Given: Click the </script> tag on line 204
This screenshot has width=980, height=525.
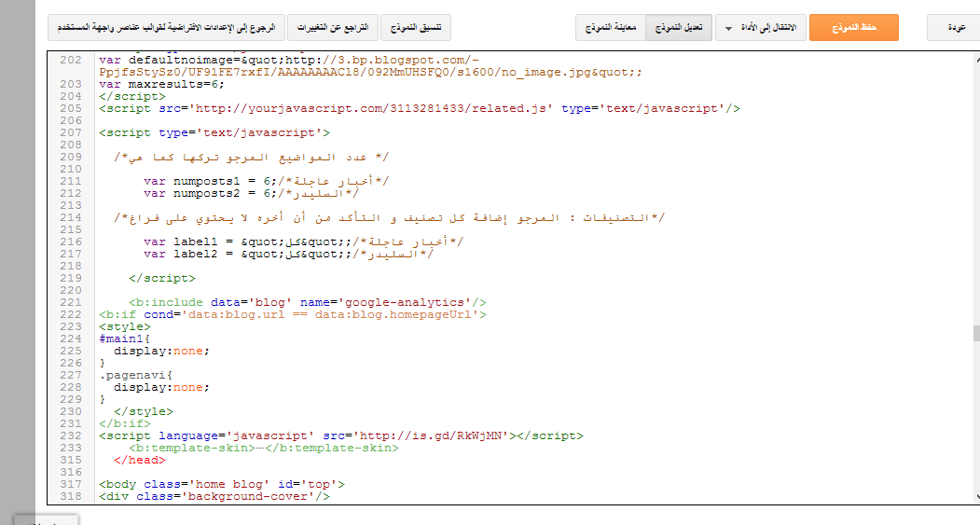Looking at the screenshot, I should click(x=132, y=96).
